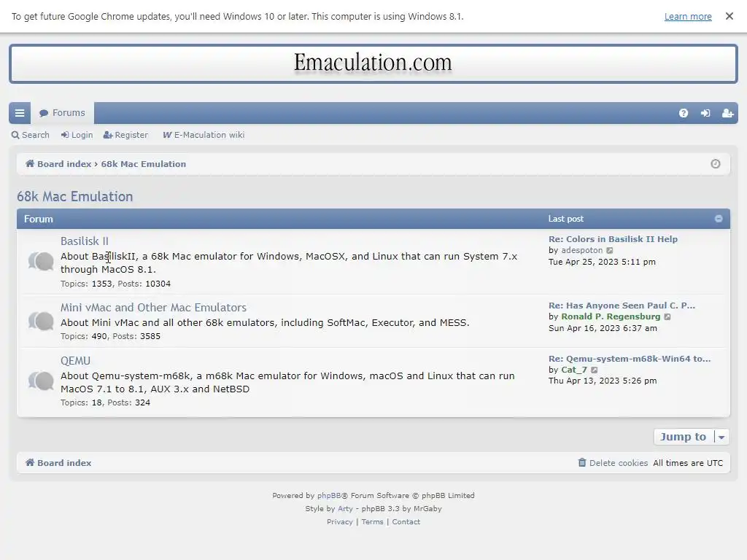
Task: Open Re: Has Anyone Seen Paul C. P... post
Action: coord(622,306)
